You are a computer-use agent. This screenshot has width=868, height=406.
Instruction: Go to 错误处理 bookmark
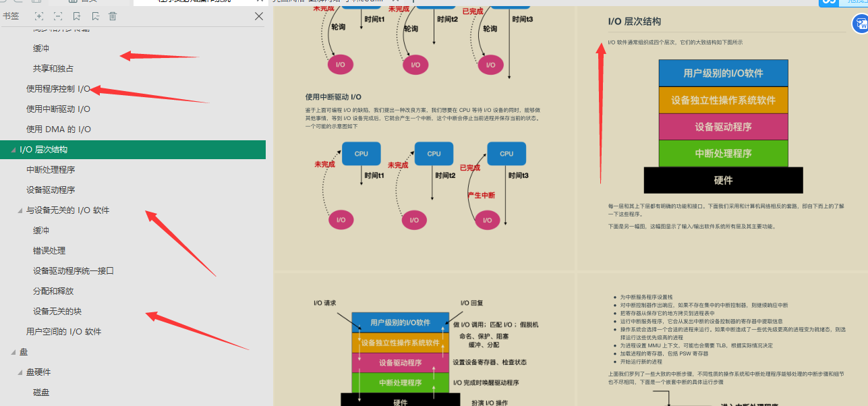(49, 251)
